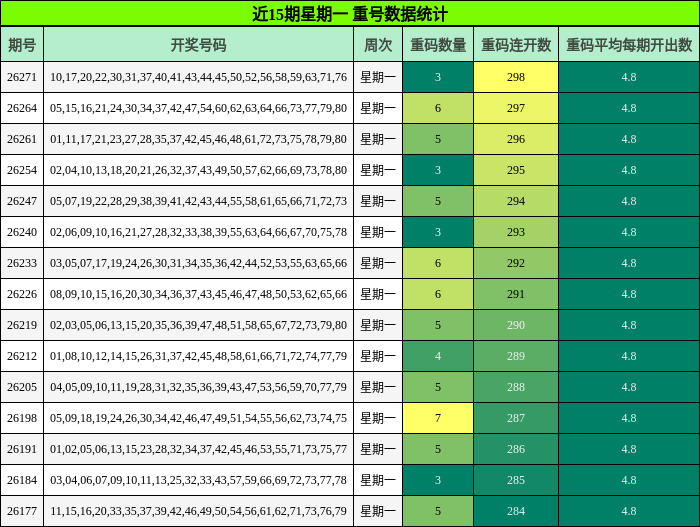Click the repeat count 6 in row 26264
The height and width of the screenshot is (527, 700).
(x=438, y=108)
